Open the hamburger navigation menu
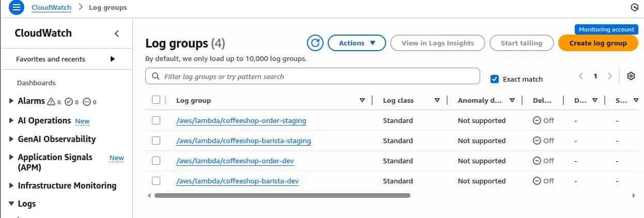The width and height of the screenshot is (644, 218). coord(17,7)
